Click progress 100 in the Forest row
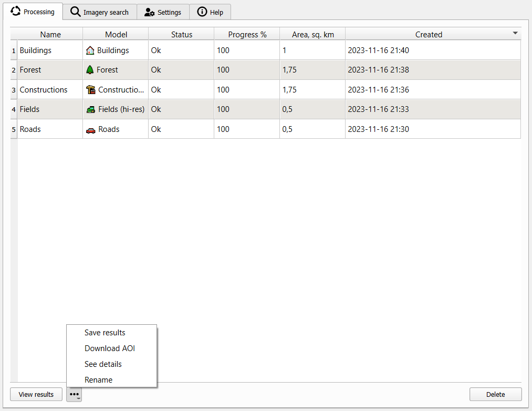The height and width of the screenshot is (411, 532). (x=223, y=69)
